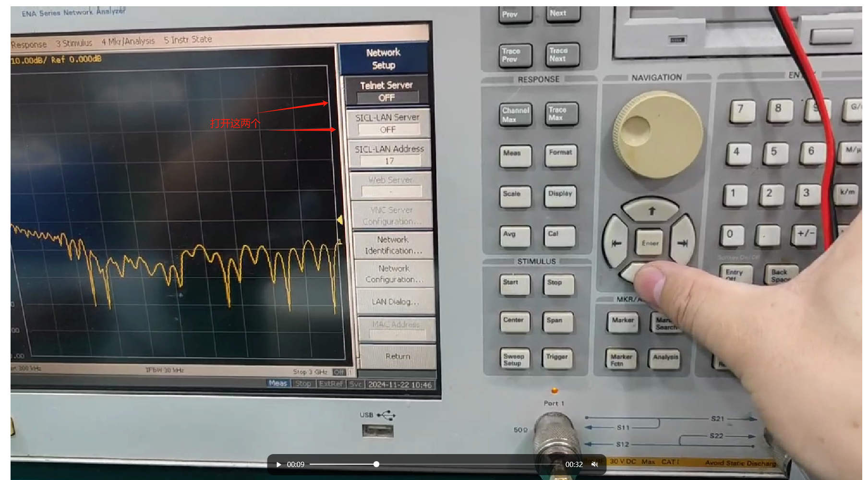Open the 3 Stimulus menu
Image resolution: width=868 pixels, height=480 pixels.
(x=74, y=43)
